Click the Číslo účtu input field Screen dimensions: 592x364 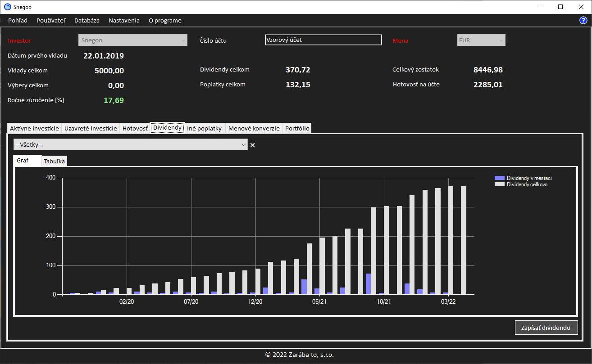pyautogui.click(x=323, y=40)
